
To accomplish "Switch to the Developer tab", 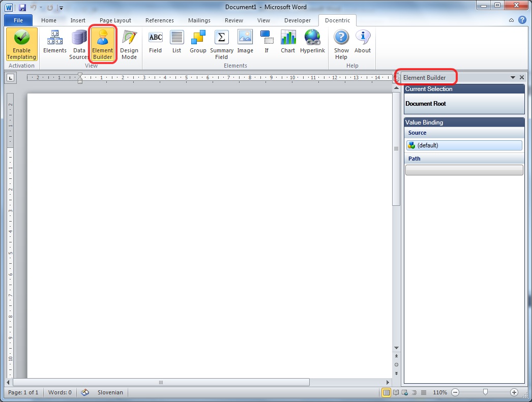I will (x=298, y=20).
